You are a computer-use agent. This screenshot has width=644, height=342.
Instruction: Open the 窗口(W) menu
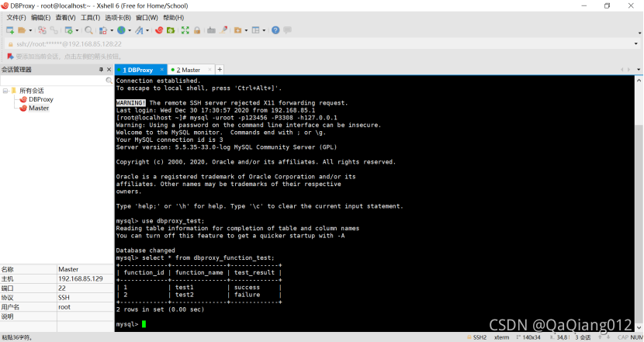[147, 18]
